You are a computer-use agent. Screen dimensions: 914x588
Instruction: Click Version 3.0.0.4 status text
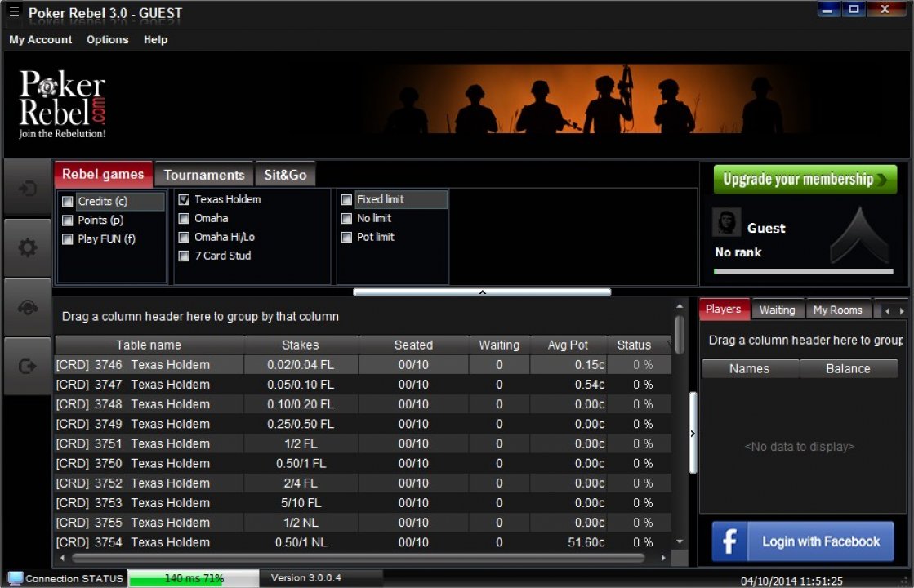pos(306,577)
